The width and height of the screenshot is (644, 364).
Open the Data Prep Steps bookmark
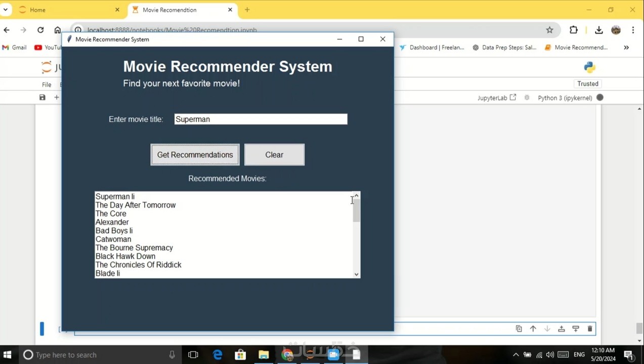tap(504, 48)
